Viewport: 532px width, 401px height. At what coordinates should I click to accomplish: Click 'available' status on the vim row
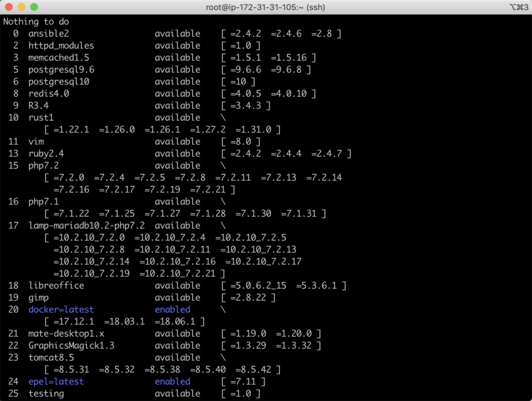click(x=178, y=141)
